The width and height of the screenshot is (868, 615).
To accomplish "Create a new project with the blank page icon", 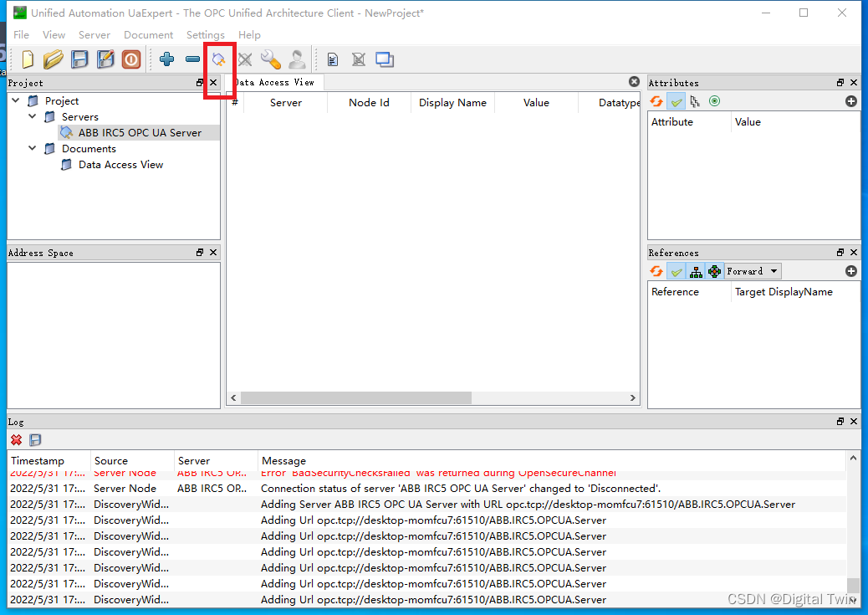I will click(x=27, y=59).
